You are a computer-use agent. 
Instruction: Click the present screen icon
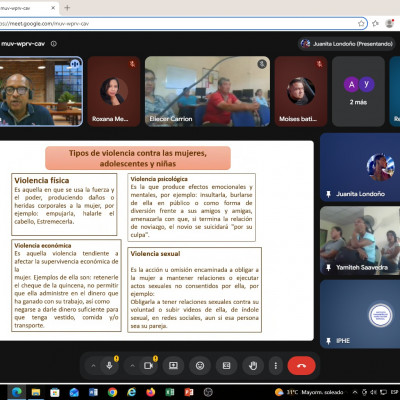[173, 366]
